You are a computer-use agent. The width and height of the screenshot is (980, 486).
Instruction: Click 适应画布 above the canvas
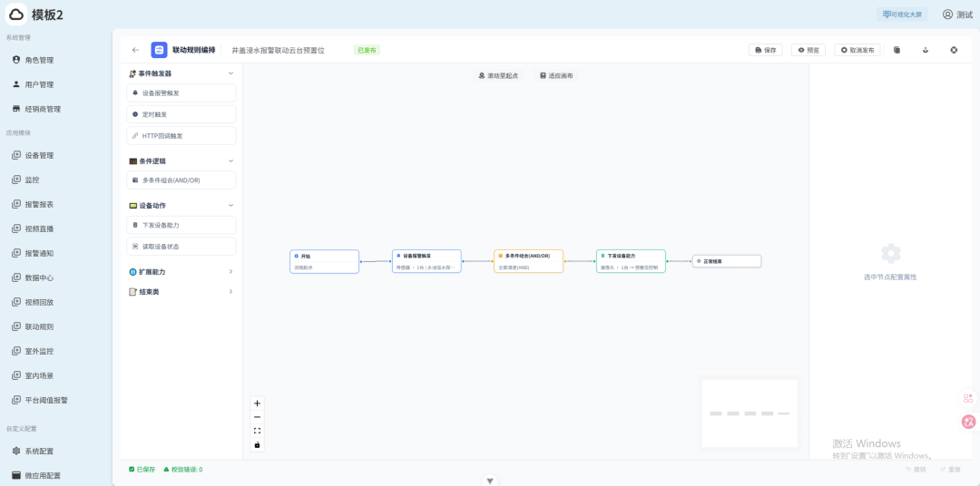(x=556, y=75)
